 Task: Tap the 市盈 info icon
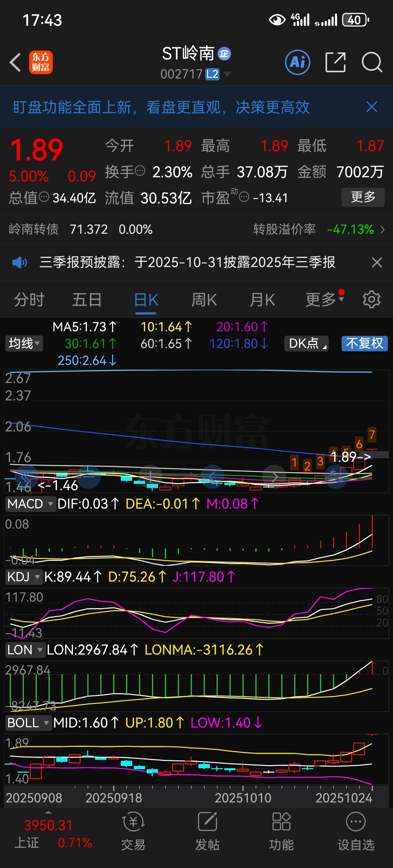point(244,197)
